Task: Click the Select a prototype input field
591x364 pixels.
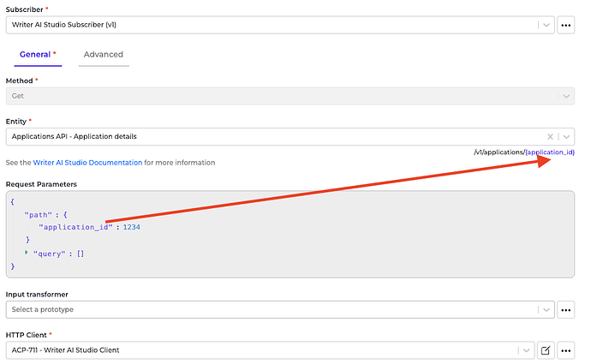Action: (x=280, y=310)
